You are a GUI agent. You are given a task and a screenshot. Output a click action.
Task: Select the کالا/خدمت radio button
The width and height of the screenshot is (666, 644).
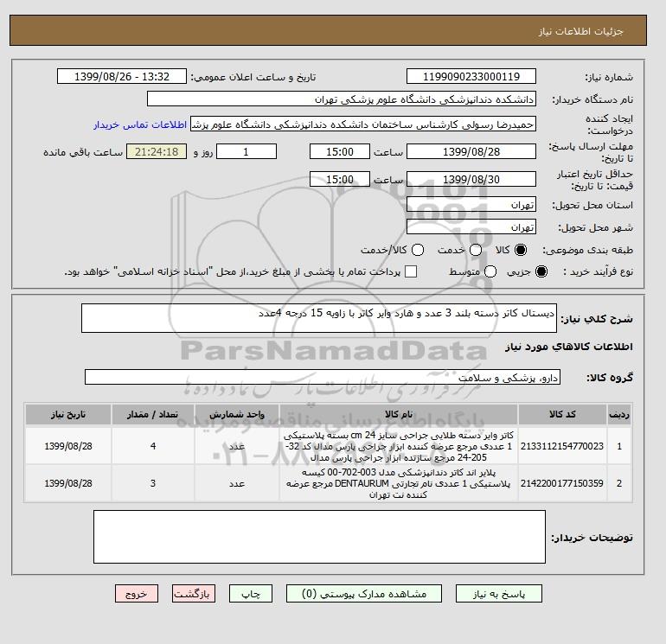point(418,250)
